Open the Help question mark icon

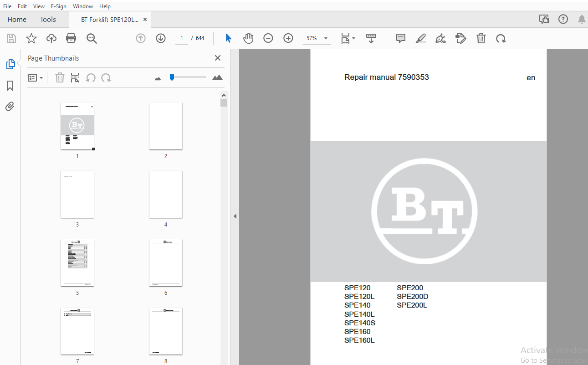pyautogui.click(x=563, y=19)
